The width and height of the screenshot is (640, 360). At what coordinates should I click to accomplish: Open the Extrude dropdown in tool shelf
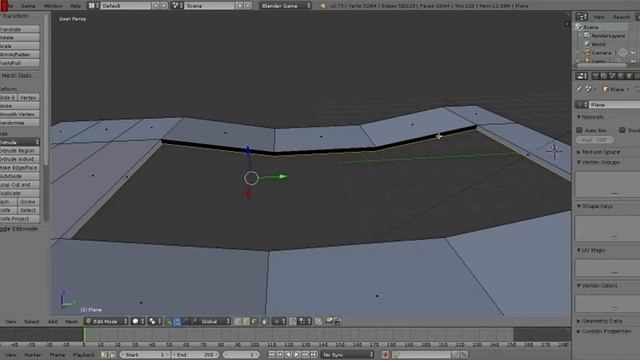(19, 142)
